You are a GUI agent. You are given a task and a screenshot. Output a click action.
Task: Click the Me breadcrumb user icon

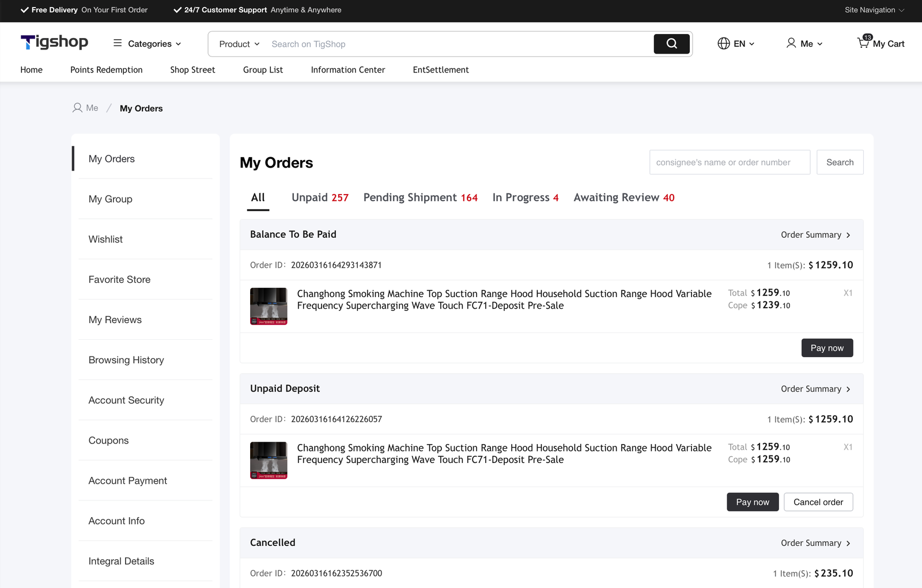click(x=77, y=108)
